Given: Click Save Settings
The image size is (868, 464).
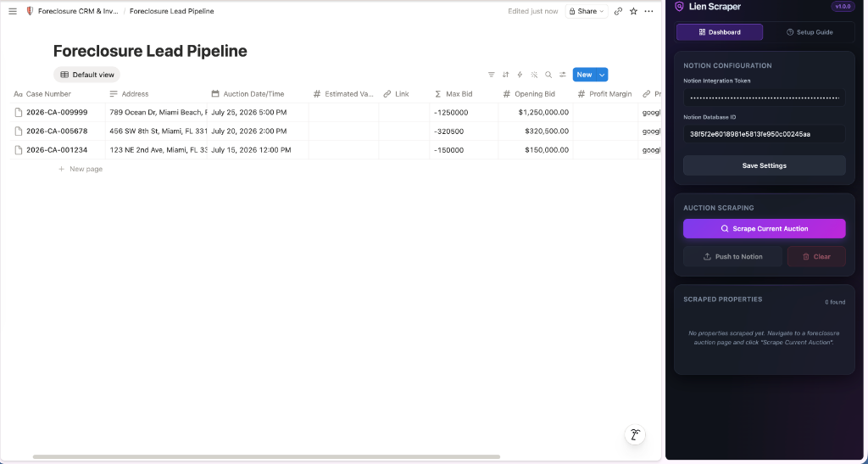Looking at the screenshot, I should pos(764,165).
